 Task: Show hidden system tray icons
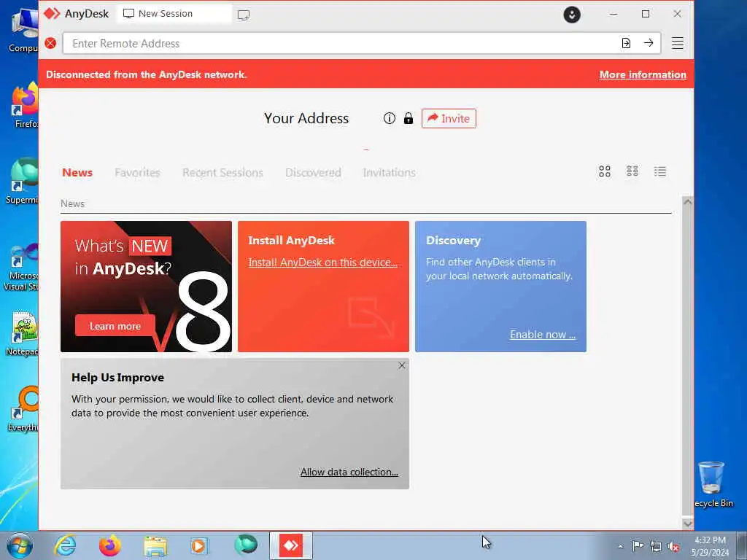tap(620, 546)
